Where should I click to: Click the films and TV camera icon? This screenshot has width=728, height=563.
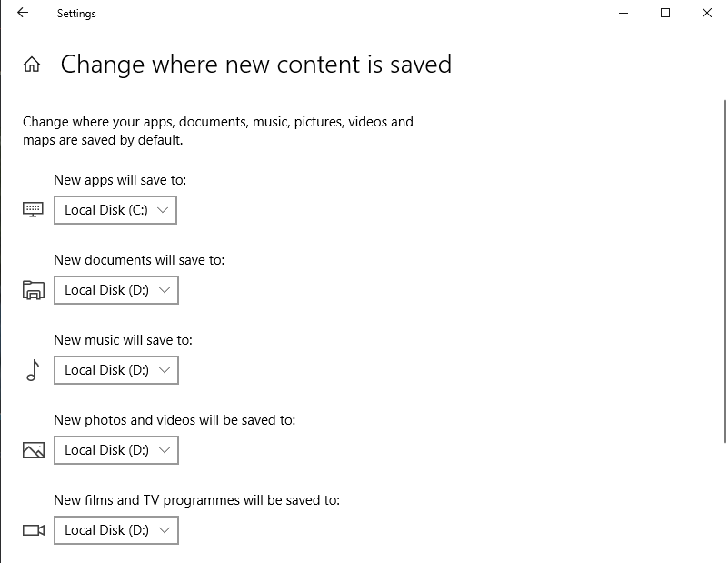point(33,530)
